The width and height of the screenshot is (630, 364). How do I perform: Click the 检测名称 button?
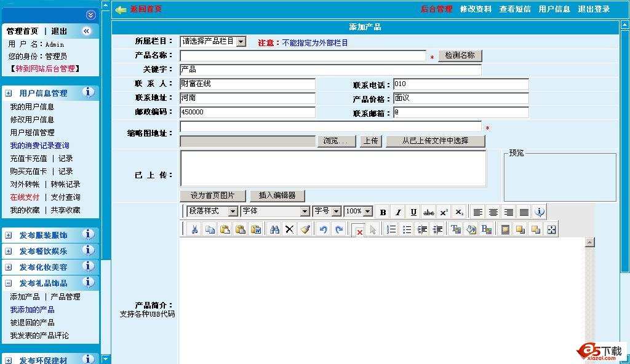coord(460,55)
